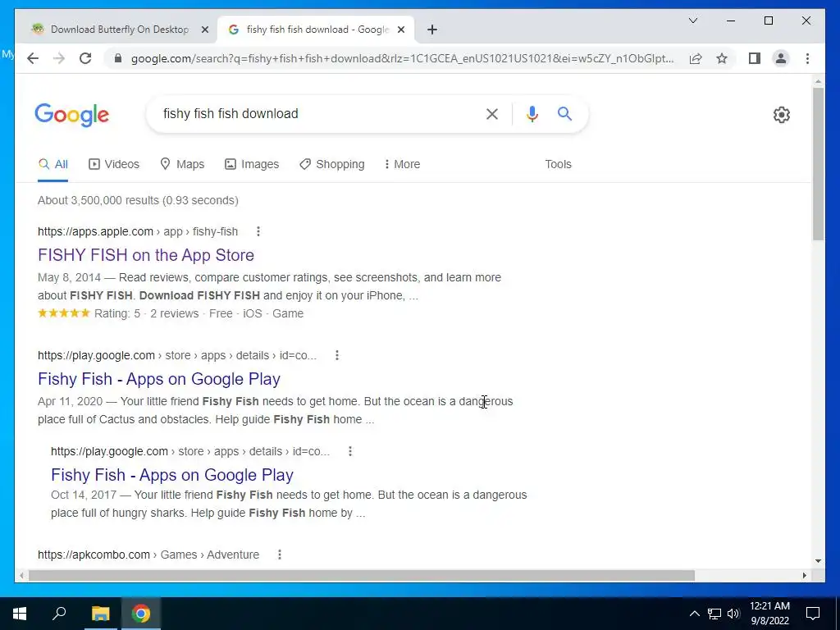
Task: Open the Windows Start menu
Action: [x=20, y=614]
